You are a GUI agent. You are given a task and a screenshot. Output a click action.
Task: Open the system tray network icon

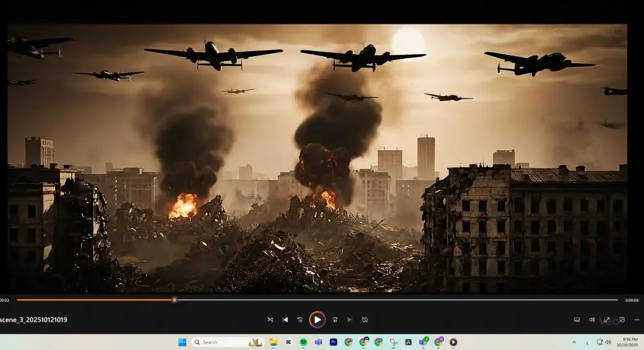point(600,342)
